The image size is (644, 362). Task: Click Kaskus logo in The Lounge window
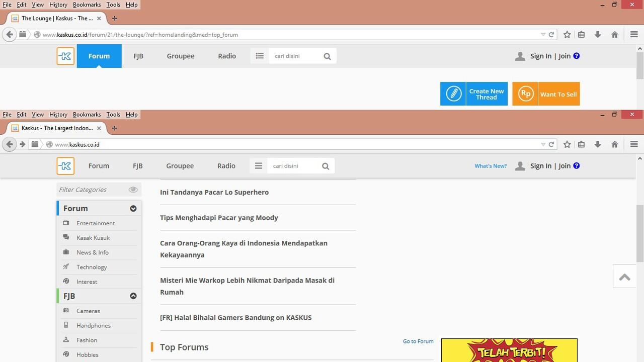pyautogui.click(x=65, y=56)
